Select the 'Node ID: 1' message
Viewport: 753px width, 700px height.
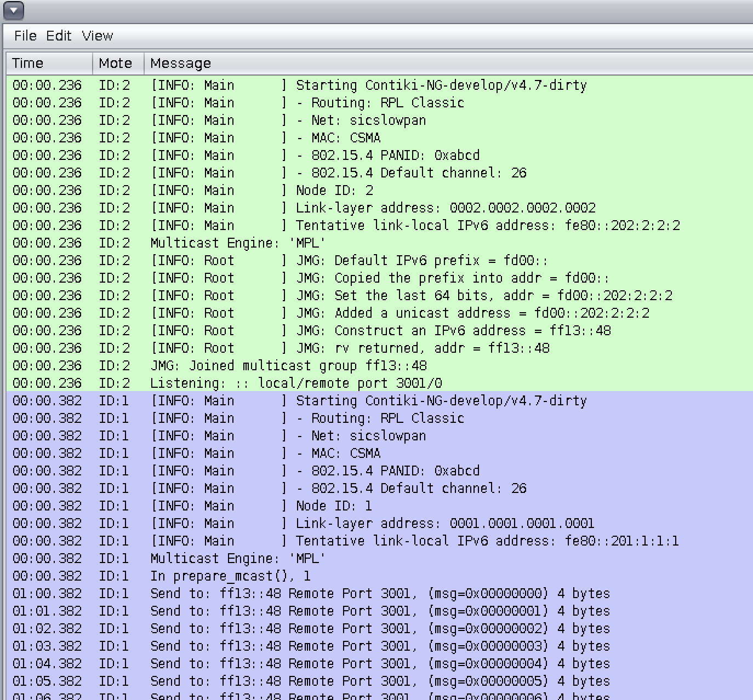coord(380,506)
